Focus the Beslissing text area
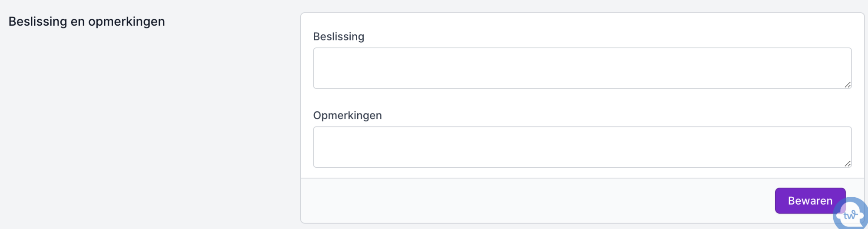This screenshot has width=868, height=229. (582, 68)
